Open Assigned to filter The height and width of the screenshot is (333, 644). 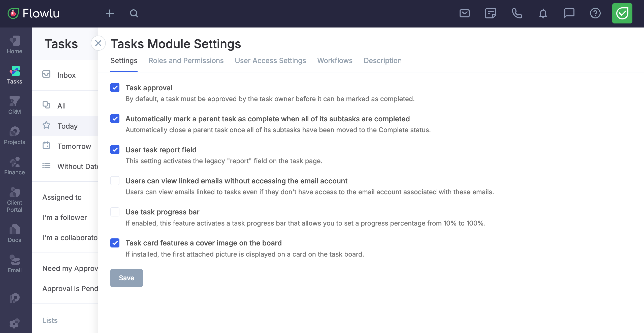(x=65, y=197)
